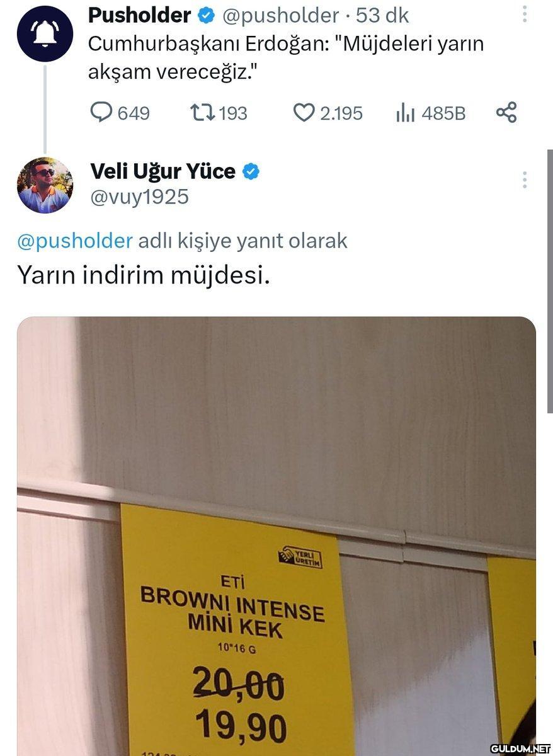The image size is (553, 756).
Task: Open the @pusholder handle next to the name
Action: pyautogui.click(x=281, y=16)
